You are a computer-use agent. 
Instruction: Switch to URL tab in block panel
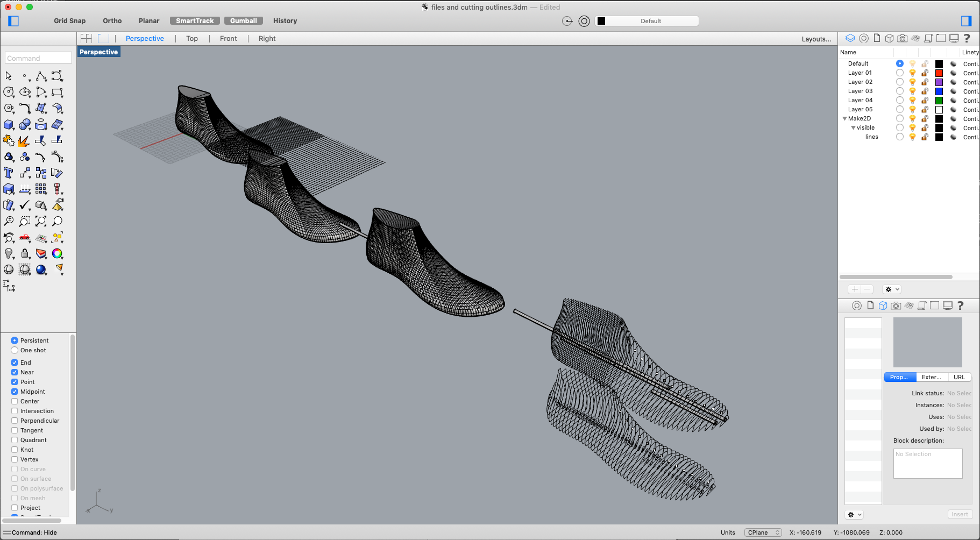click(960, 377)
